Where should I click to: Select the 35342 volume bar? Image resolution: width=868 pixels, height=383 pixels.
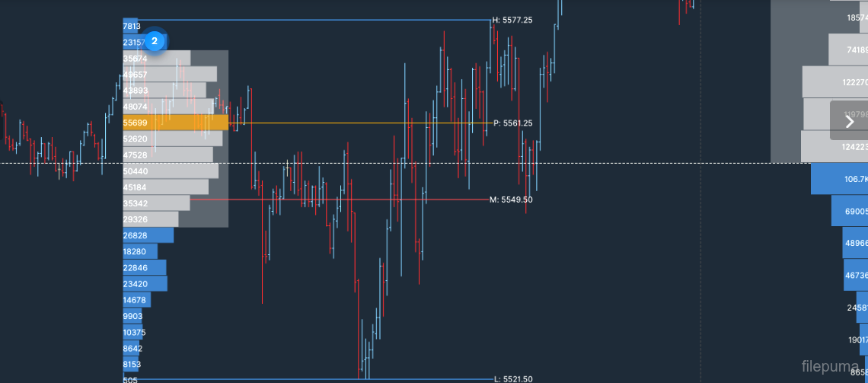click(156, 203)
